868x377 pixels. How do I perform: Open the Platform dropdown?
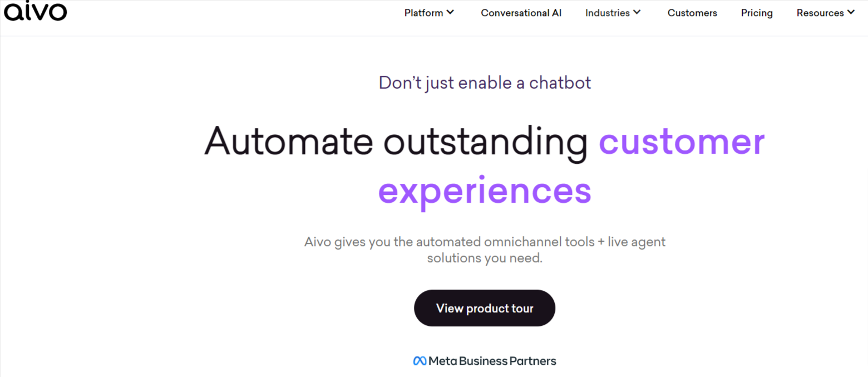pyautogui.click(x=428, y=12)
